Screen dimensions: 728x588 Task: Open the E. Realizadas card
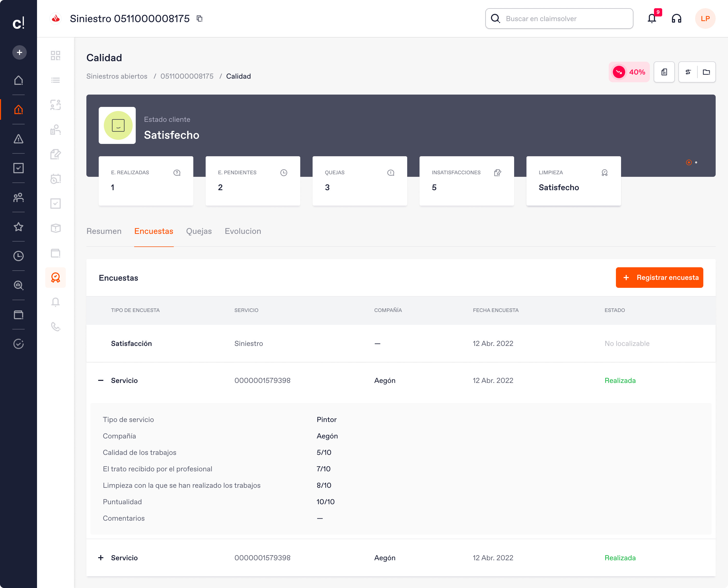coord(146,181)
